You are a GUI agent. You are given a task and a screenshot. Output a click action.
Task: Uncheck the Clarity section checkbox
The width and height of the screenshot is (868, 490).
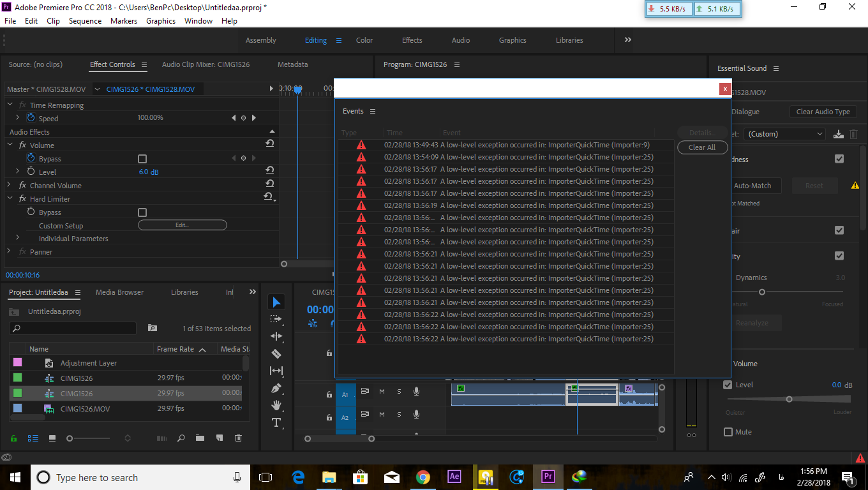(839, 256)
